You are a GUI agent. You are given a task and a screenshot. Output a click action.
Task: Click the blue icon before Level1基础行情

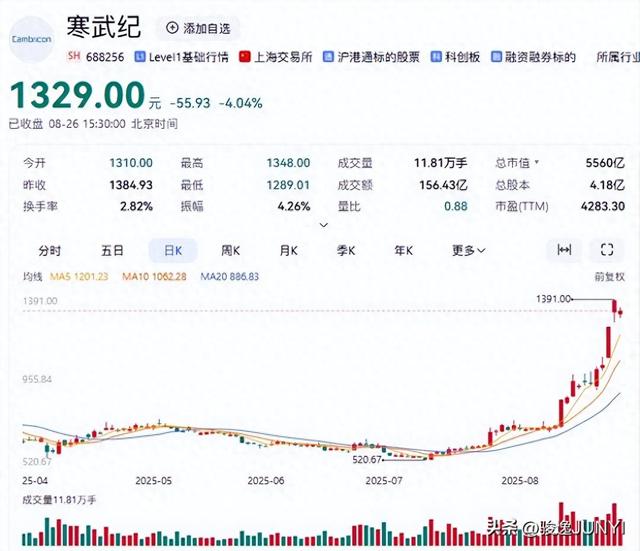[140, 57]
